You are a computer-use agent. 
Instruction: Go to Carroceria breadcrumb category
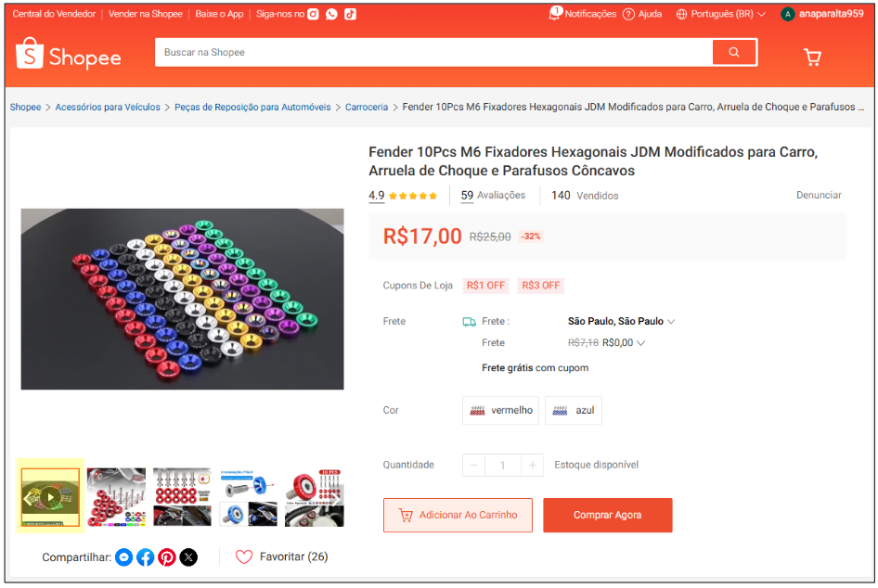(367, 108)
